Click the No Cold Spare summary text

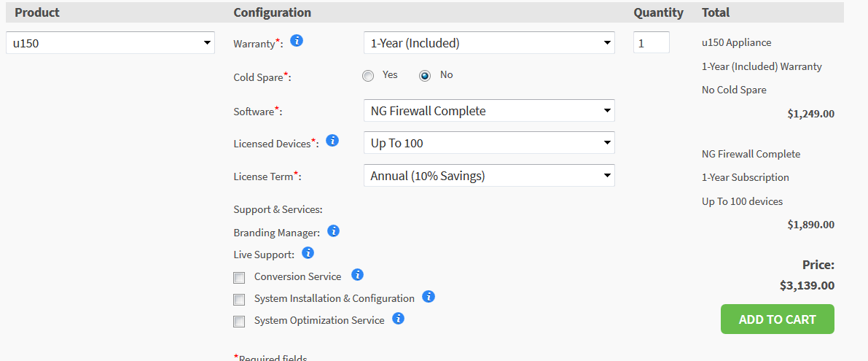tap(734, 90)
